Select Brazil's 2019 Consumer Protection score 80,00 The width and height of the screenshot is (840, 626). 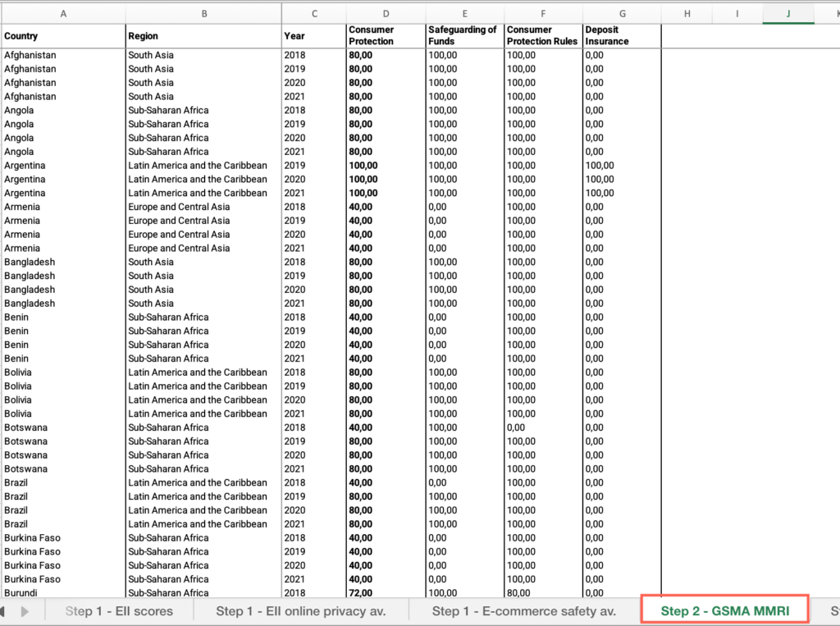click(x=386, y=497)
